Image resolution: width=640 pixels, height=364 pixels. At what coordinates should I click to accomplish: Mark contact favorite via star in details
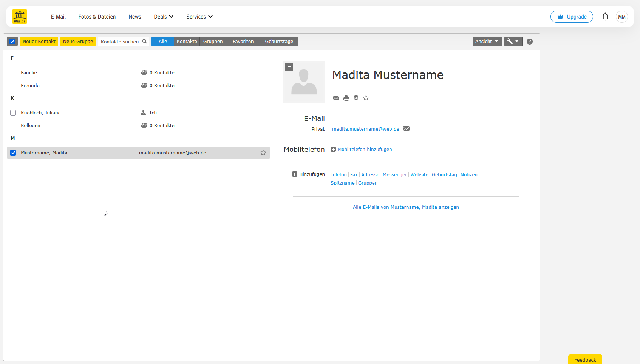(366, 98)
